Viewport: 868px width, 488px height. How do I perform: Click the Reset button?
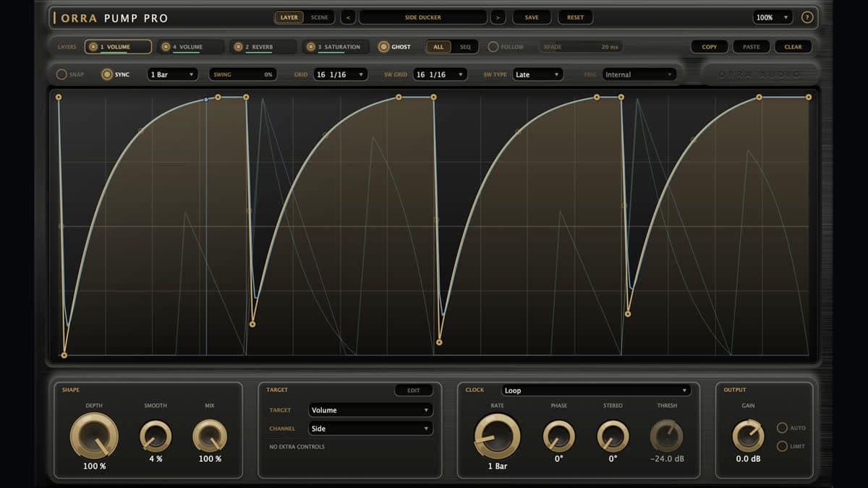(x=576, y=17)
